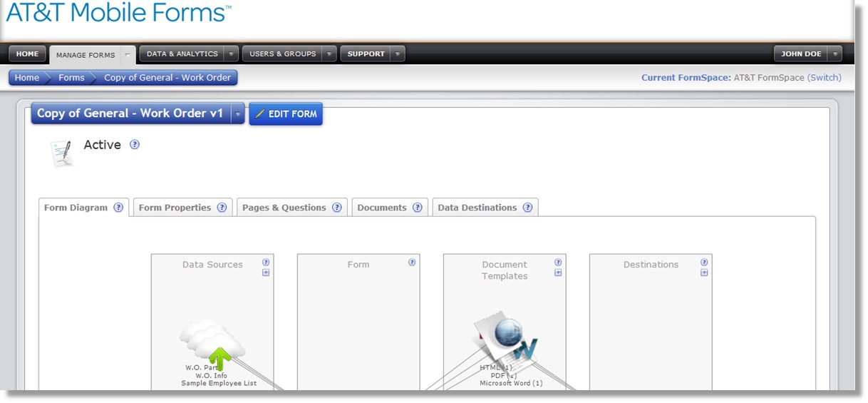Go to Home in the breadcrumb
Image resolution: width=868 pixels, height=403 pixels.
click(27, 78)
